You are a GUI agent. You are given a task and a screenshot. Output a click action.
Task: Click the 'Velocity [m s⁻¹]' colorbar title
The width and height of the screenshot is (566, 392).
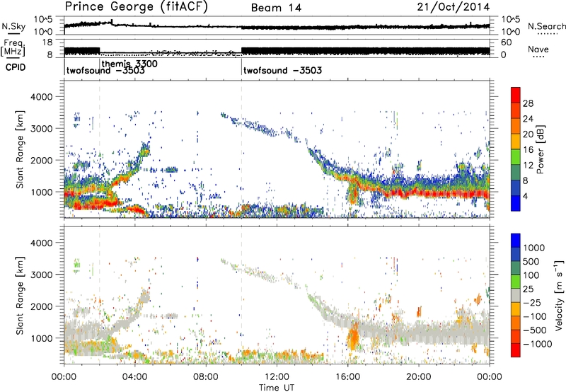click(x=559, y=295)
